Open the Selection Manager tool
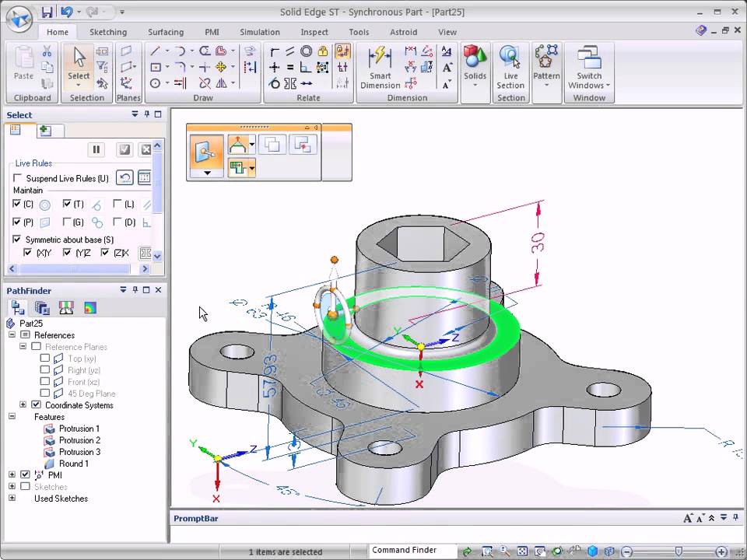Viewport: 747px width, 560px height. [102, 83]
